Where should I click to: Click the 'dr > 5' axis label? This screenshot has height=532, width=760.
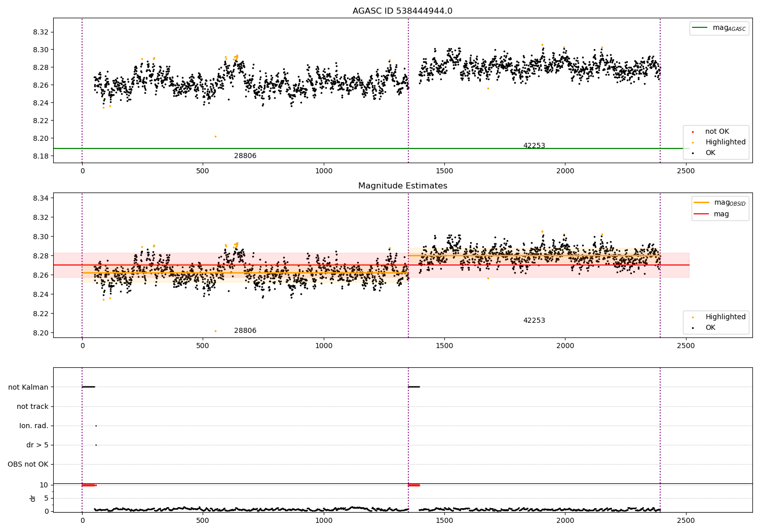pyautogui.click(x=37, y=445)
